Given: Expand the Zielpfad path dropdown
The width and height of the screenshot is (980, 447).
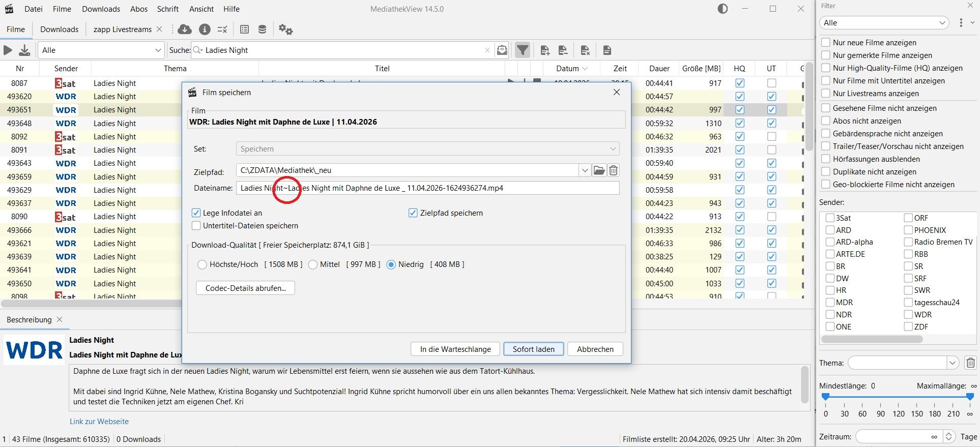Looking at the screenshot, I should [x=585, y=170].
